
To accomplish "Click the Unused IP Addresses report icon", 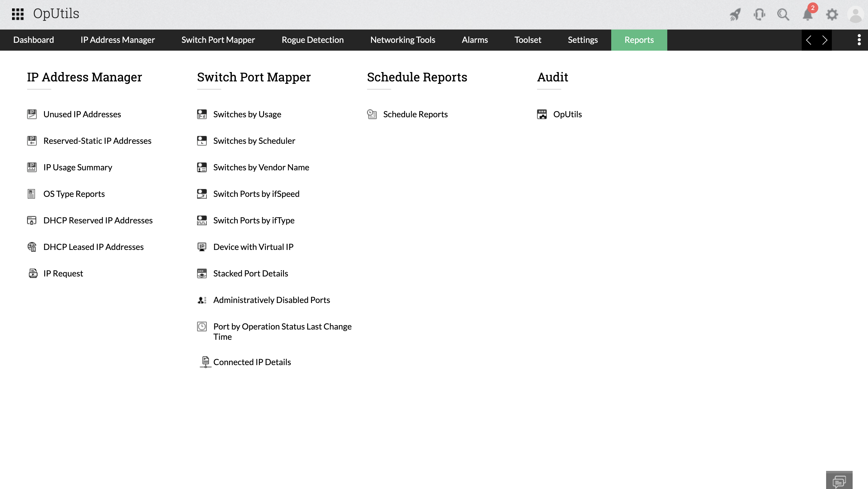I will point(32,114).
